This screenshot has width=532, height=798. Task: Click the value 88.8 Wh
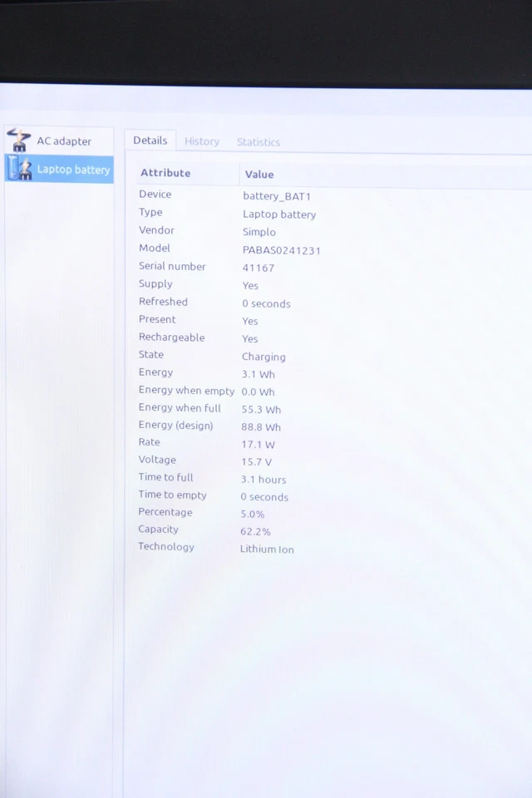261,427
